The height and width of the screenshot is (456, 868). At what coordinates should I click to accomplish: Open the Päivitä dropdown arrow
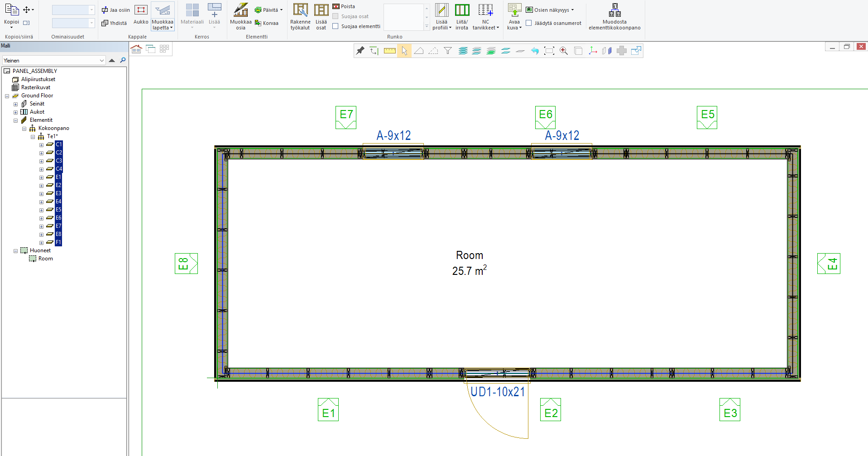pyautogui.click(x=281, y=10)
